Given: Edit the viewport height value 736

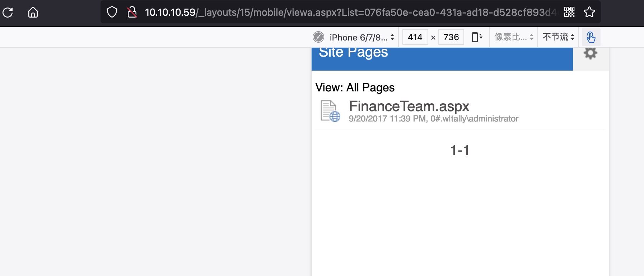Looking at the screenshot, I should [x=451, y=37].
